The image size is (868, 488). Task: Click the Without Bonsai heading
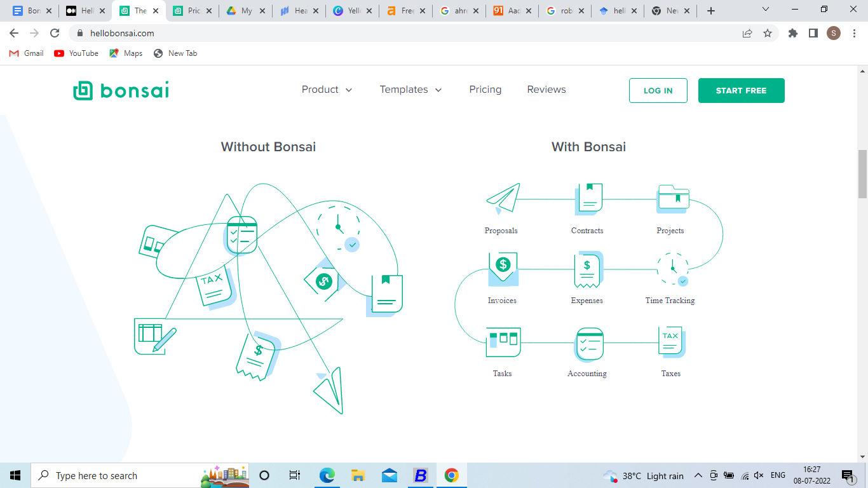(268, 147)
